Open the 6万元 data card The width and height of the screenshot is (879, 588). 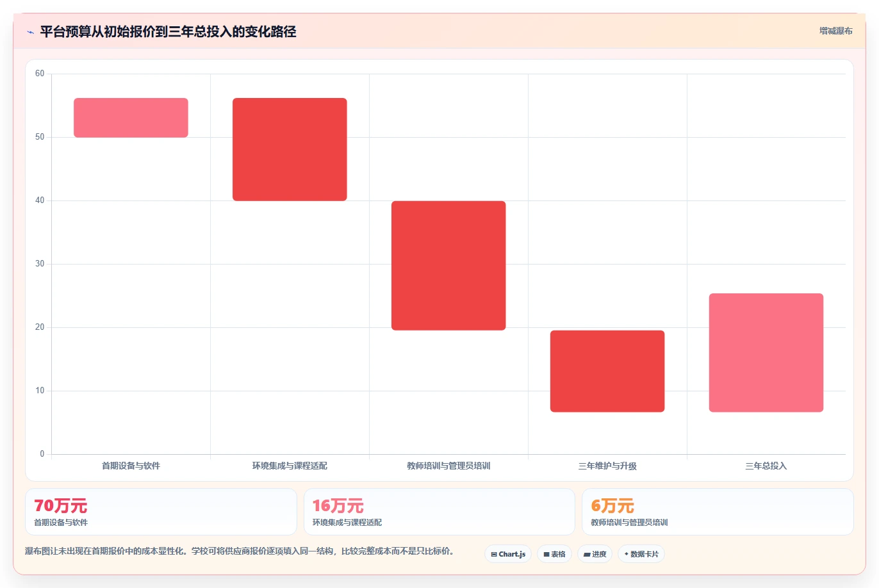(x=718, y=512)
